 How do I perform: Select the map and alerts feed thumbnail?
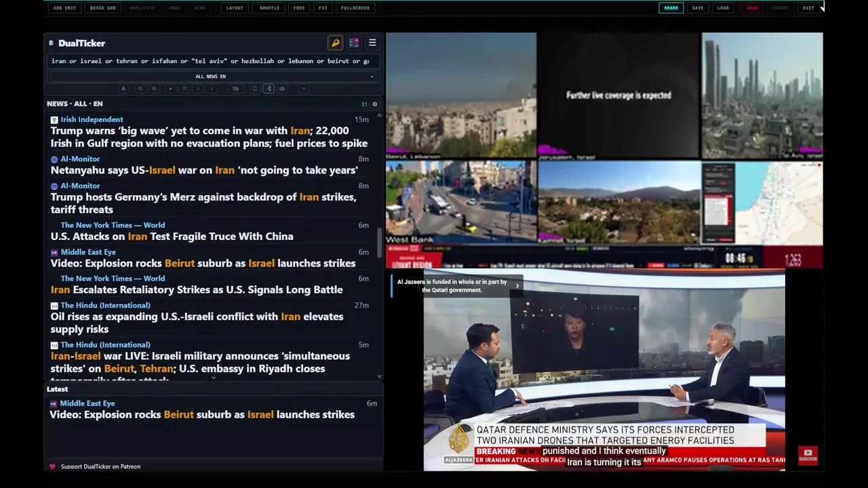coord(762,202)
